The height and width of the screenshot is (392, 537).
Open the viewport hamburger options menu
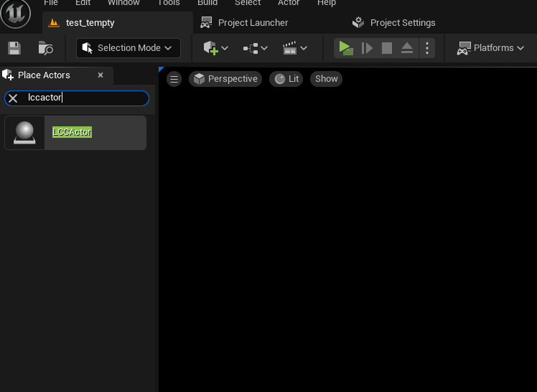click(x=174, y=79)
